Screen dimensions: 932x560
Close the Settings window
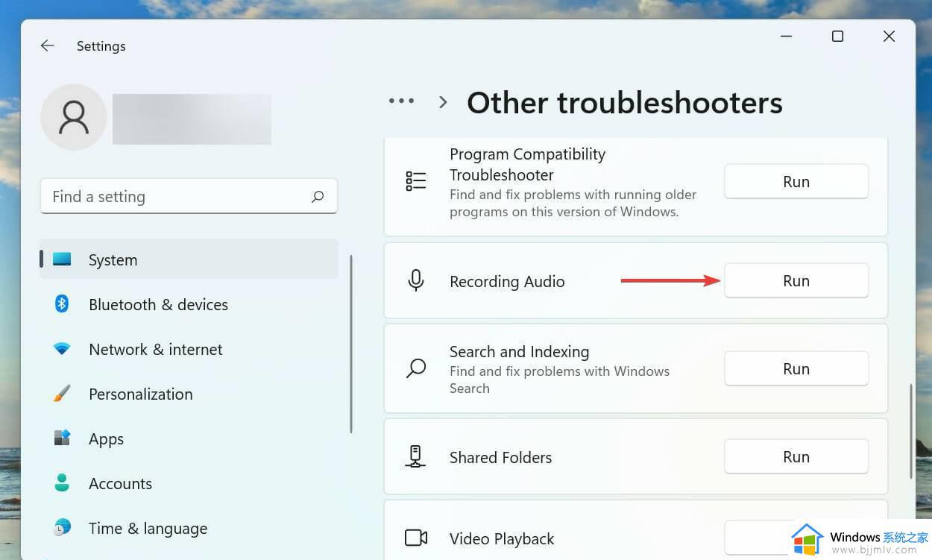889,36
